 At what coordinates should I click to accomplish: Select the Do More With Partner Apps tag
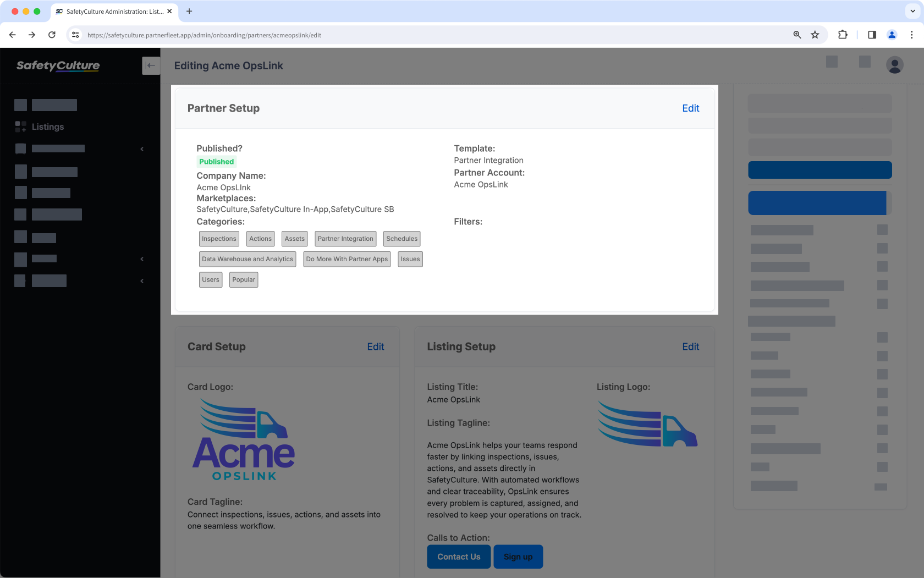point(347,259)
